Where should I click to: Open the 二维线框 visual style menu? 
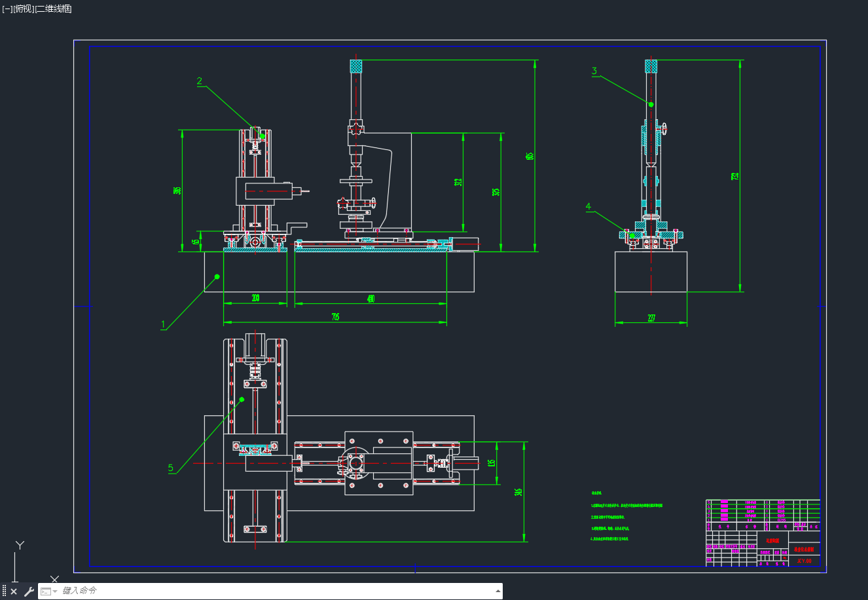[x=54, y=9]
